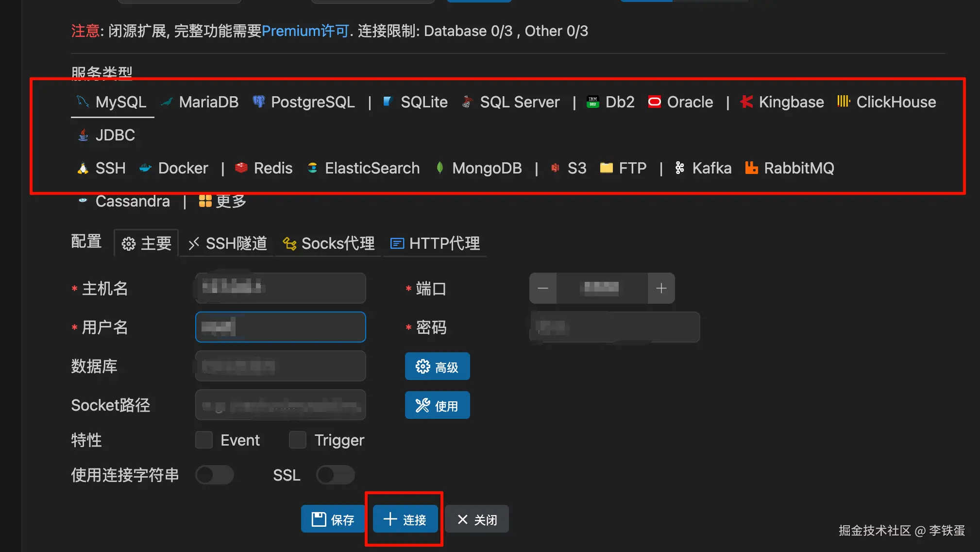Check the Trigger feature checkbox
The image size is (980, 552).
[x=298, y=439]
